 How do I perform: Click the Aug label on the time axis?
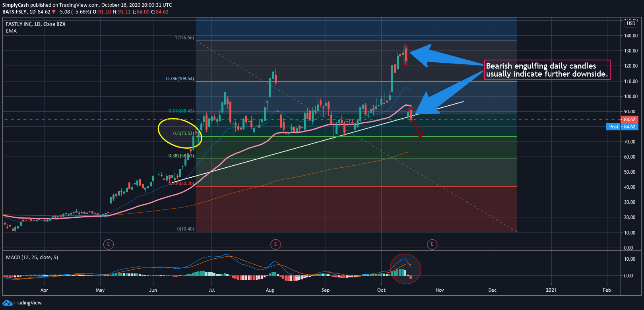point(270,290)
